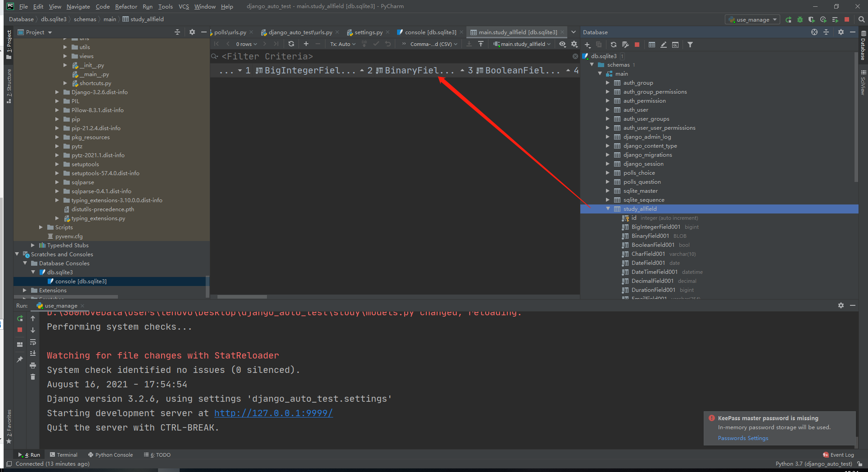Toggle soft-wrap in the Run console
Screen dimensions: 868x472
pyautogui.click(x=33, y=342)
